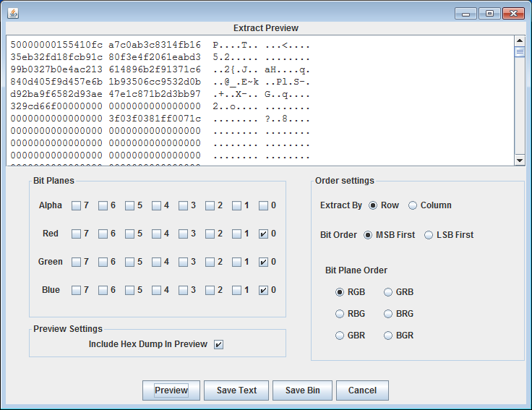Maximize the Extract Preview window
Screen dimensions: 532x410
pyautogui.click(x=489, y=14)
